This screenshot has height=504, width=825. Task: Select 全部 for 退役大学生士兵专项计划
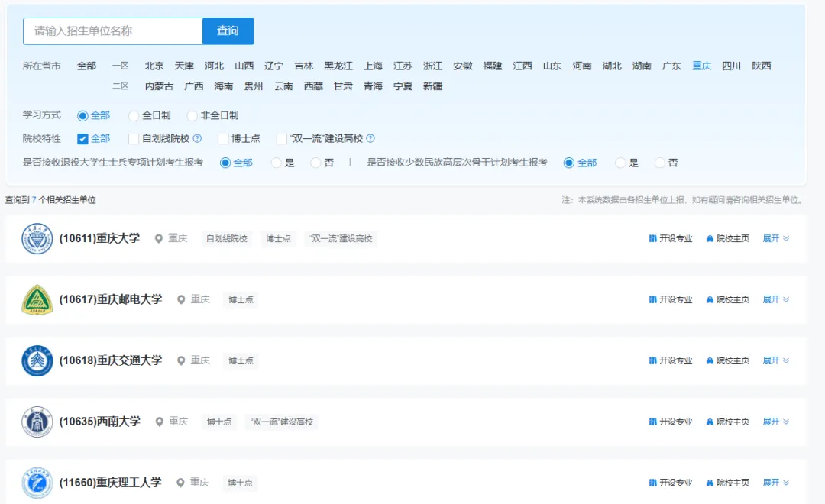[x=225, y=163]
